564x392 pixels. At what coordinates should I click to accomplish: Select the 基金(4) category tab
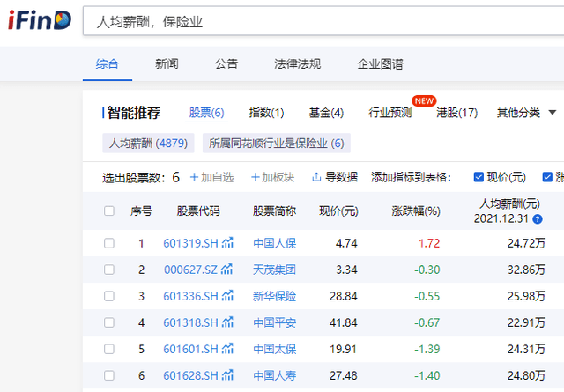326,113
